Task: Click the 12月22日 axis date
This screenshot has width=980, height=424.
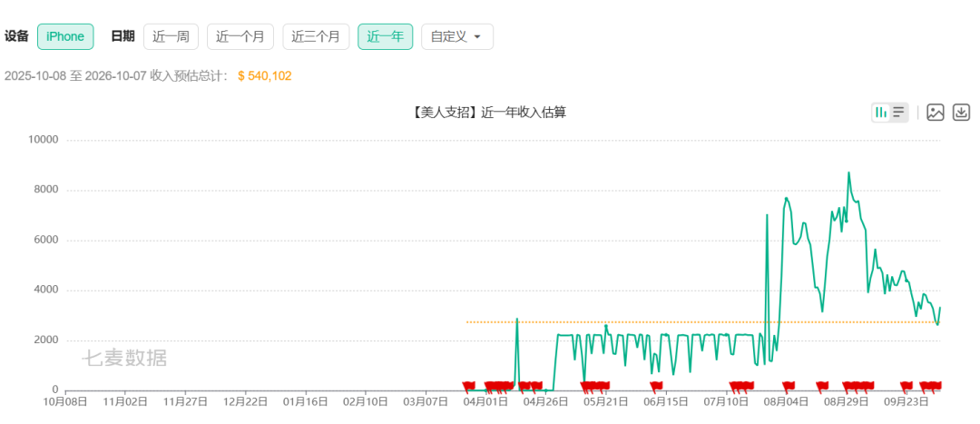Action: 245,402
